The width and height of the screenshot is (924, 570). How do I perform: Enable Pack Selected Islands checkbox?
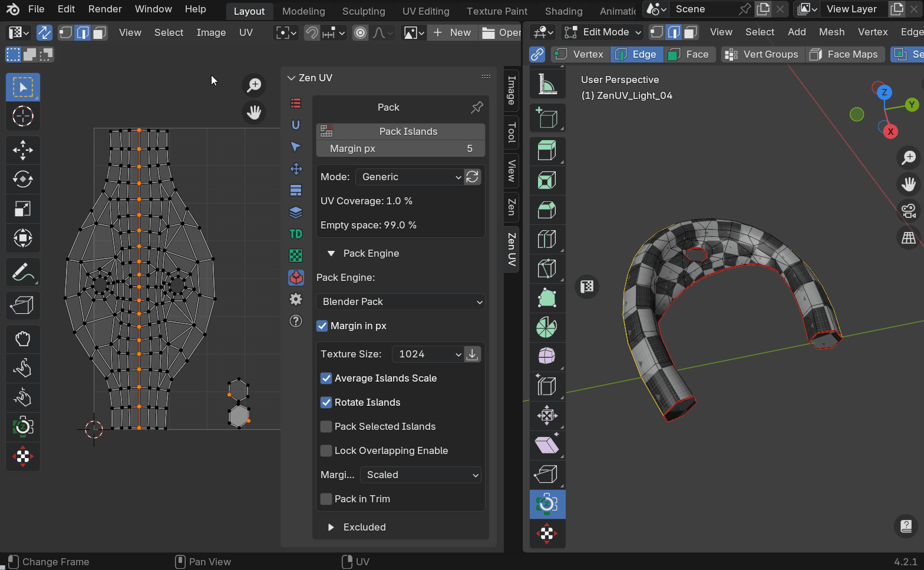pyautogui.click(x=326, y=426)
